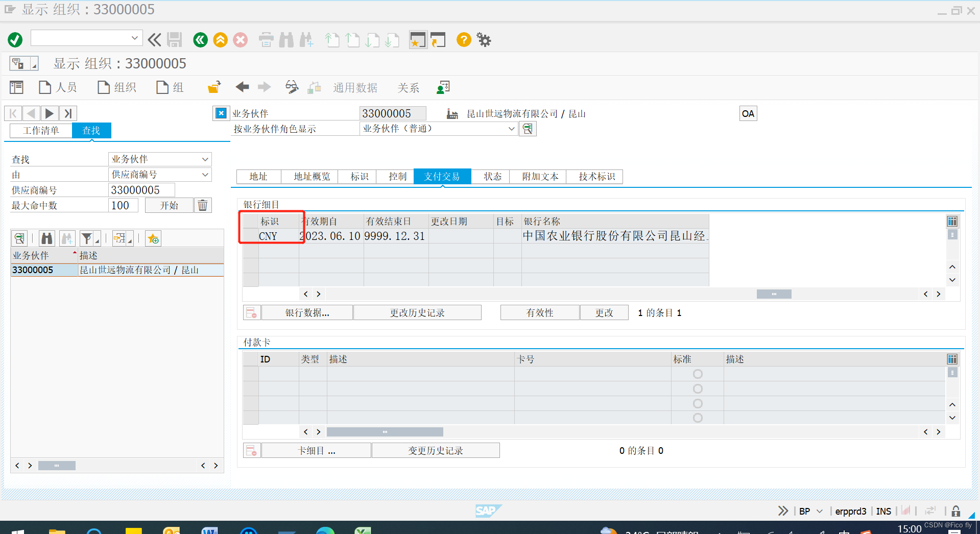This screenshot has height=534, width=980.
Task: Click the Print icon
Action: point(266,39)
